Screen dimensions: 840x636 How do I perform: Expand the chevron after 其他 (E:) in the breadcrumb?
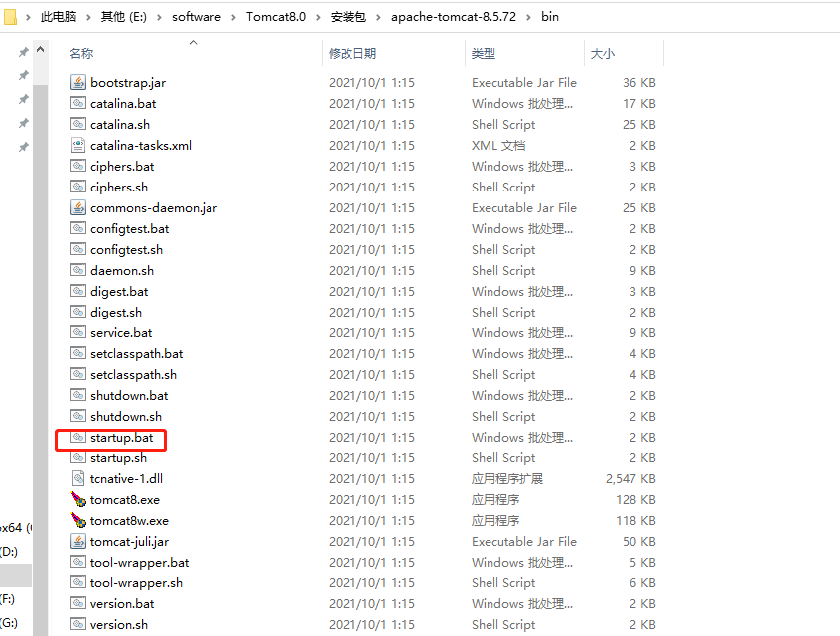pyautogui.click(x=159, y=17)
